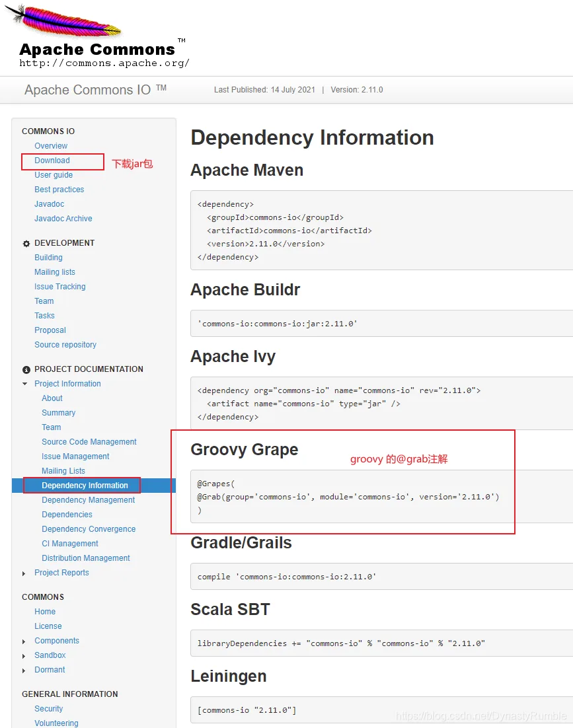Click Last Published: 14 July 2021 text
The width and height of the screenshot is (573, 728).
(x=264, y=90)
